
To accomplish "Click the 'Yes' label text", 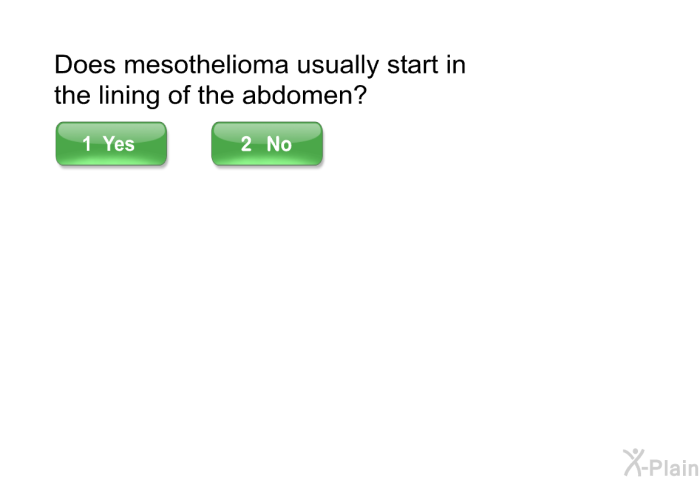I will pyautogui.click(x=119, y=144).
